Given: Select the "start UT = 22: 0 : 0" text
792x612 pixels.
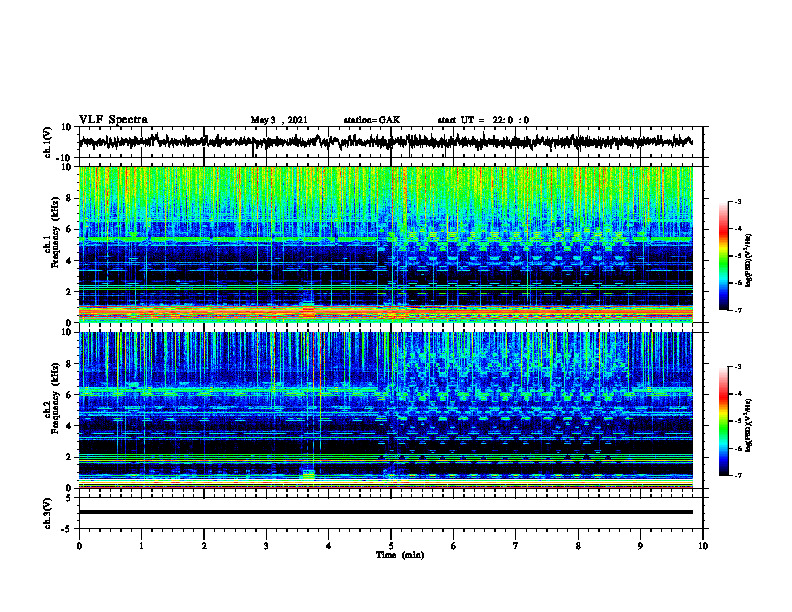Looking at the screenshot, I should click(483, 120).
